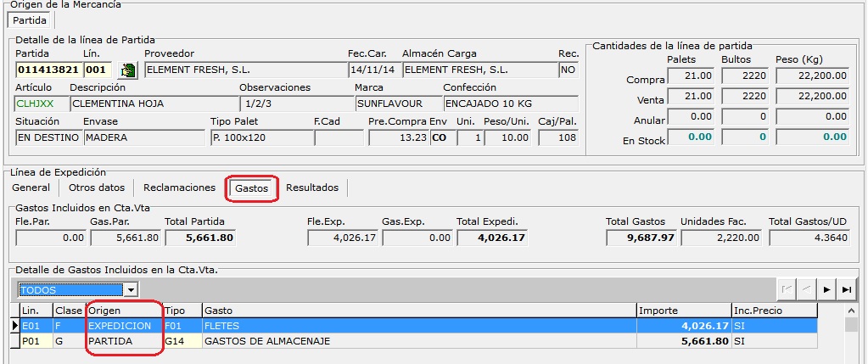This screenshot has width=868, height=364.
Task: Click the lookup icon beside the Lín. field
Action: (128, 70)
